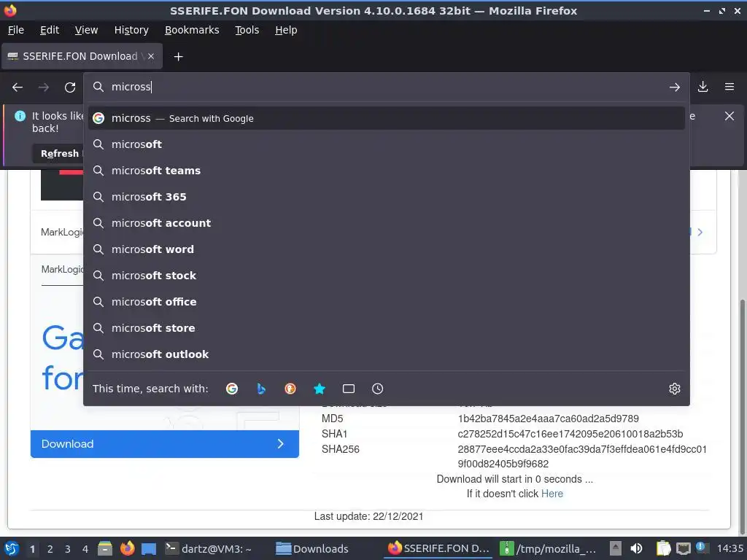Search history via clock icon
Screen dimensions: 747x560
[377, 389]
